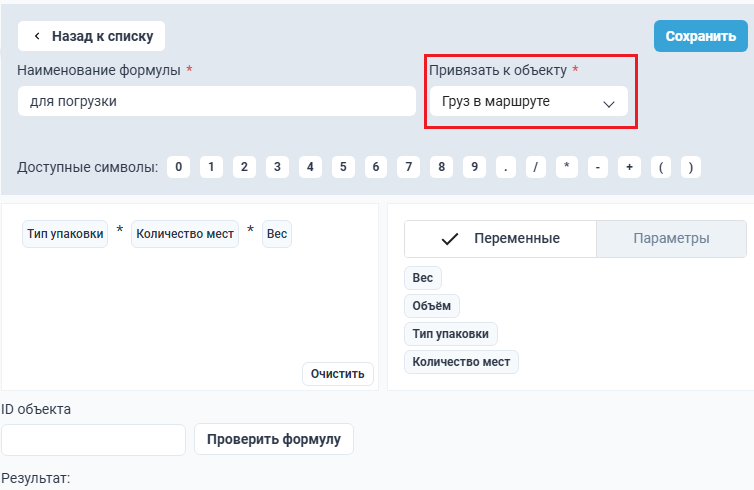Insert symbol 6 into formula

[x=376, y=167]
